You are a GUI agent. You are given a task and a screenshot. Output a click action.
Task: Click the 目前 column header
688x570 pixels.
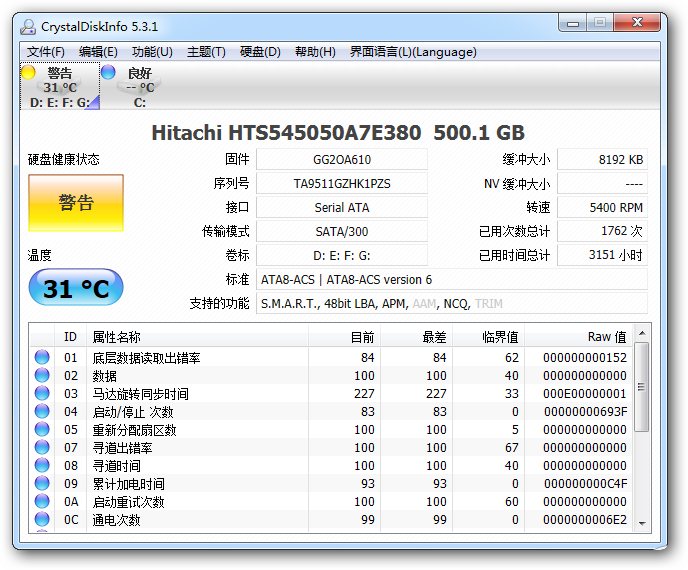[x=344, y=337]
